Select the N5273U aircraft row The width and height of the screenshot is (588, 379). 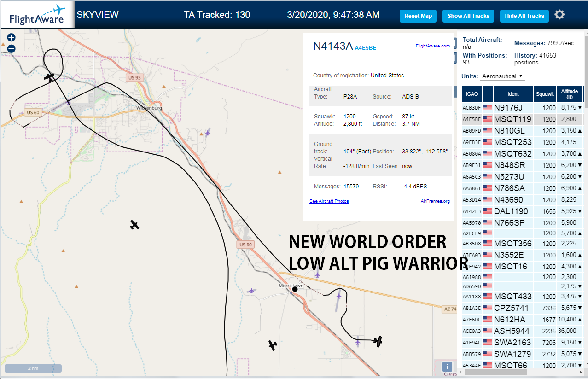[523, 176]
